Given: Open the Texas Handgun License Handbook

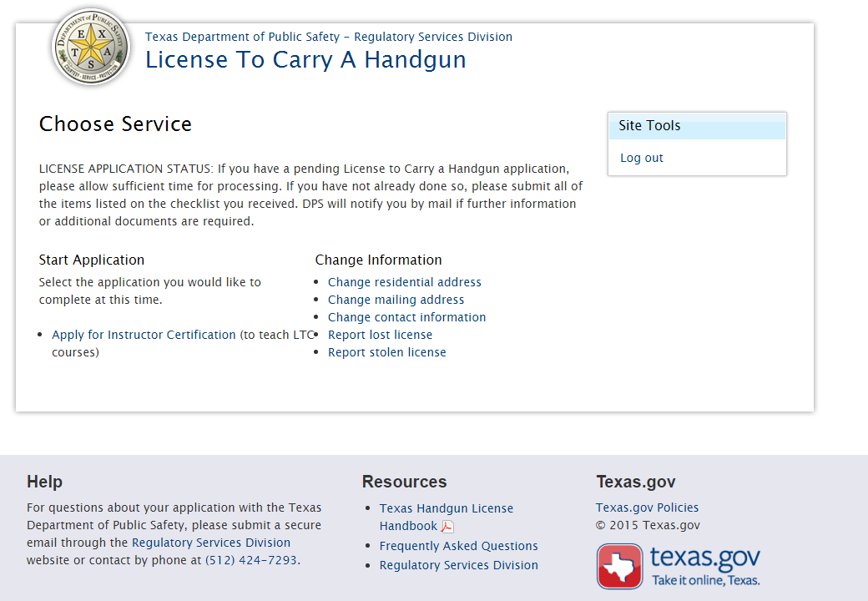Looking at the screenshot, I should (446, 508).
